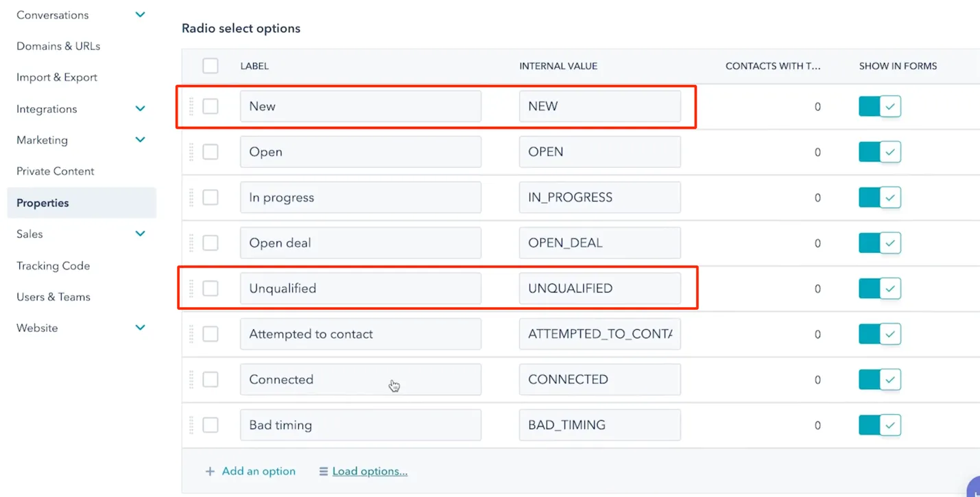Click drag handle beside Bad timing row
Screen dimensions: 980x497
point(191,425)
